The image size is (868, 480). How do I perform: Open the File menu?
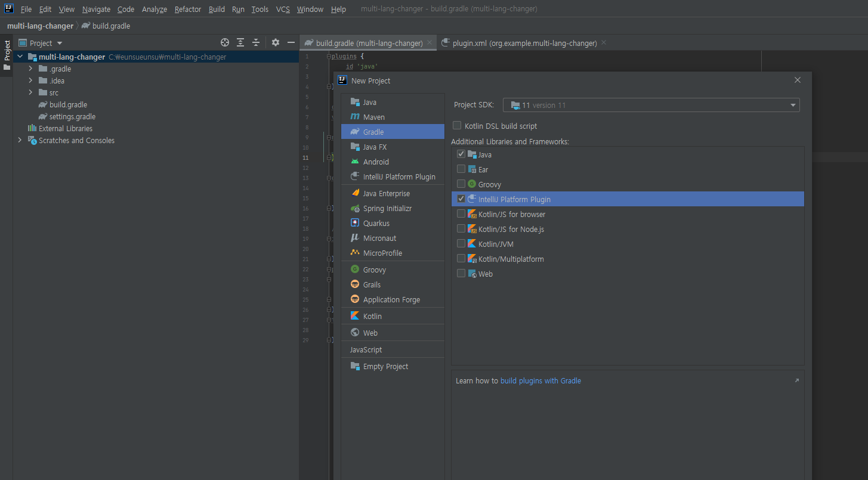26,9
